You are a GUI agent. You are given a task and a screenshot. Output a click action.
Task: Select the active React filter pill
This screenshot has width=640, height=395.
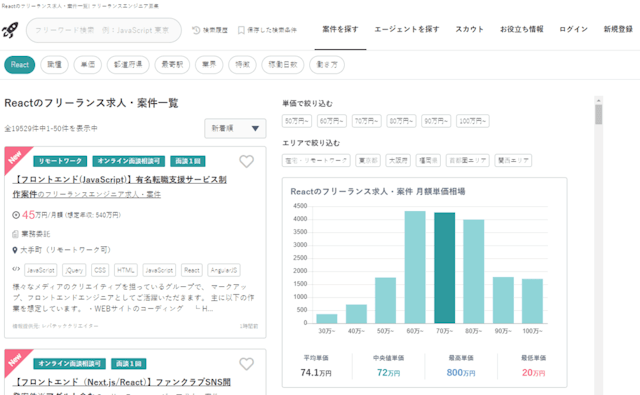(20, 65)
